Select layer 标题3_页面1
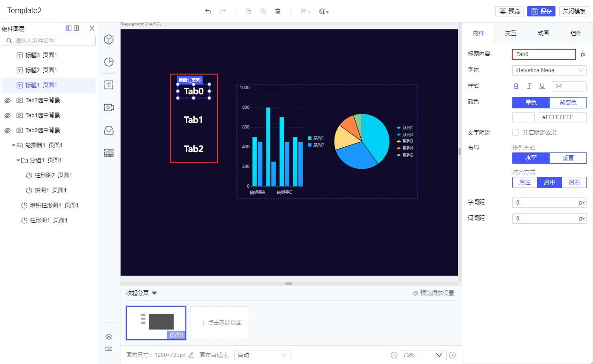The width and height of the screenshot is (593, 364). pyautogui.click(x=49, y=55)
